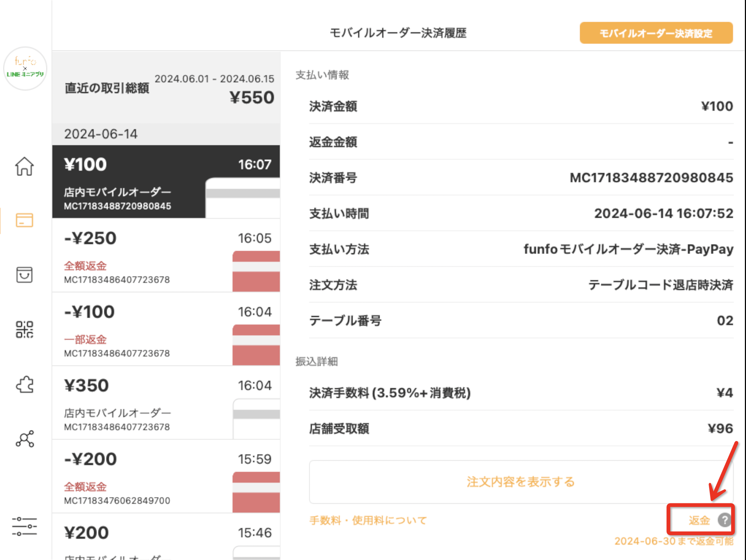Select the -¥250 full refund transaction at 16:05

[166, 255]
